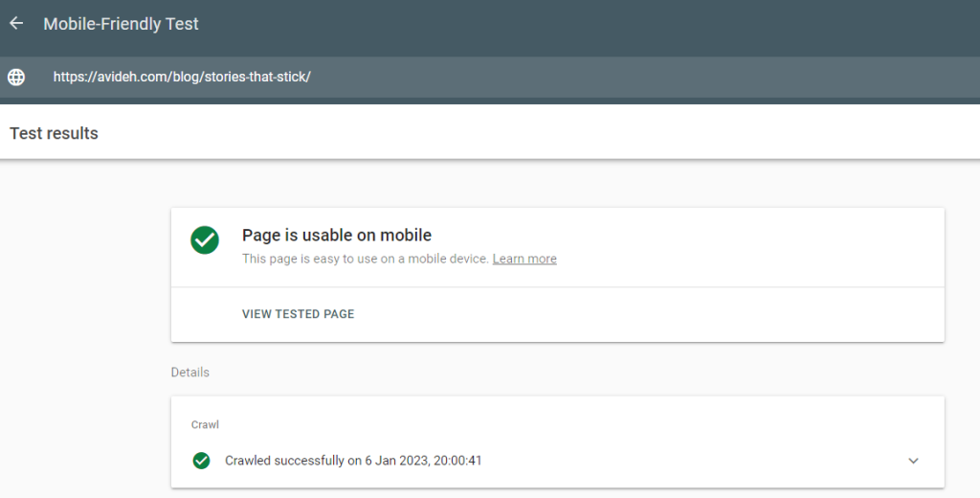Screen dimensions: 980x498
Task: Click the Test results heading
Action: (x=54, y=133)
